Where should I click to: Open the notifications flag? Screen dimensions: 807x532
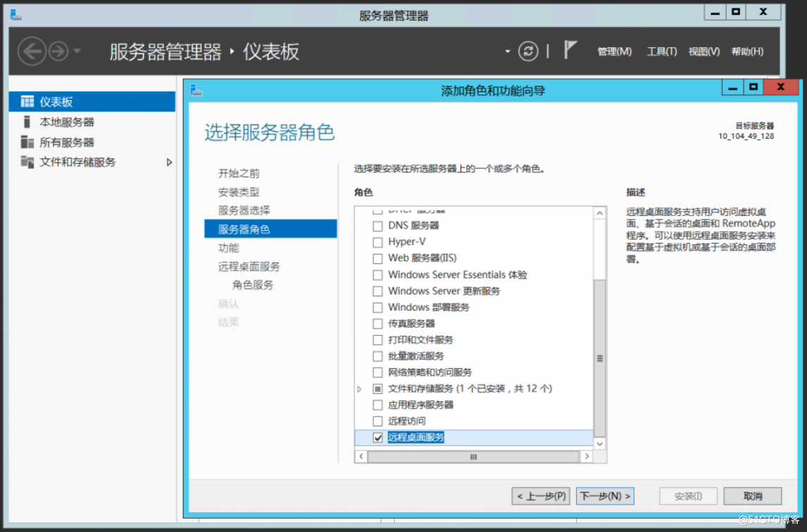pyautogui.click(x=570, y=50)
